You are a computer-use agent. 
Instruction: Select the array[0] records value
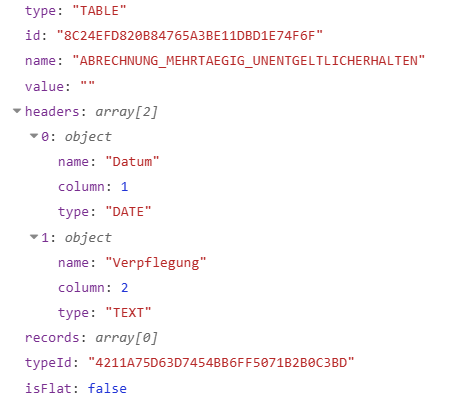[x=126, y=338]
